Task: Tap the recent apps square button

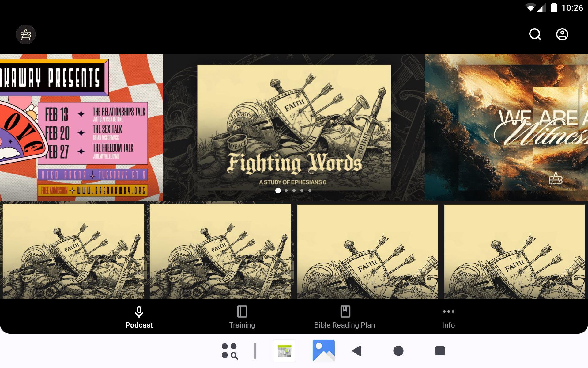Action: (x=440, y=351)
